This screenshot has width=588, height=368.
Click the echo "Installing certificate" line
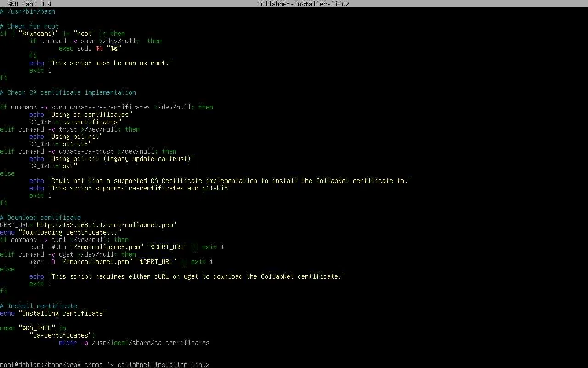(x=53, y=313)
